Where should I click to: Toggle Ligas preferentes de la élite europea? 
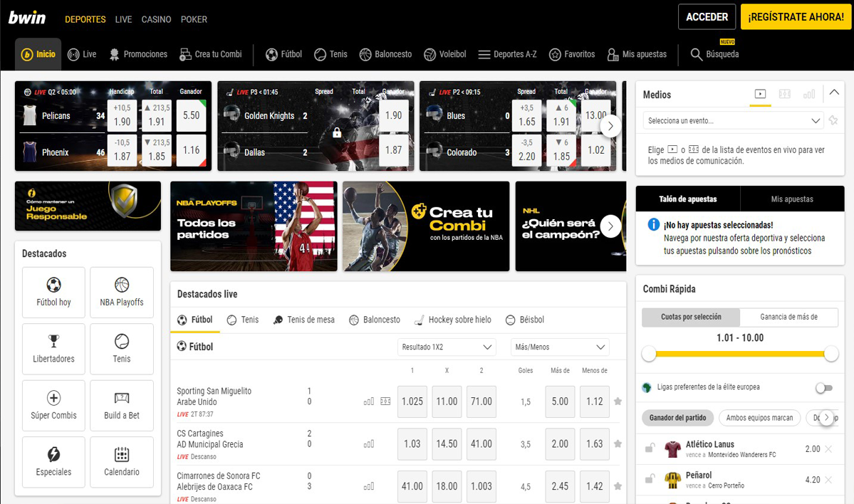pyautogui.click(x=824, y=387)
